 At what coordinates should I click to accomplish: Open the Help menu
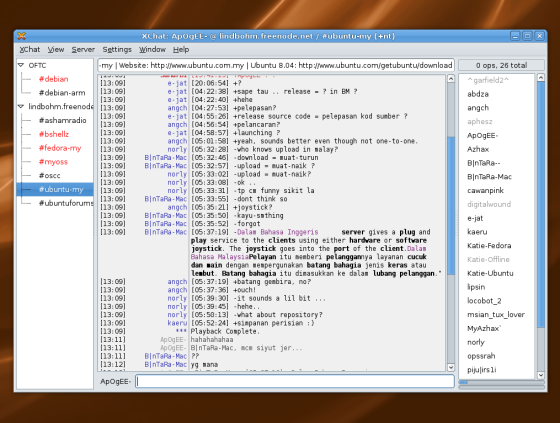click(x=181, y=50)
